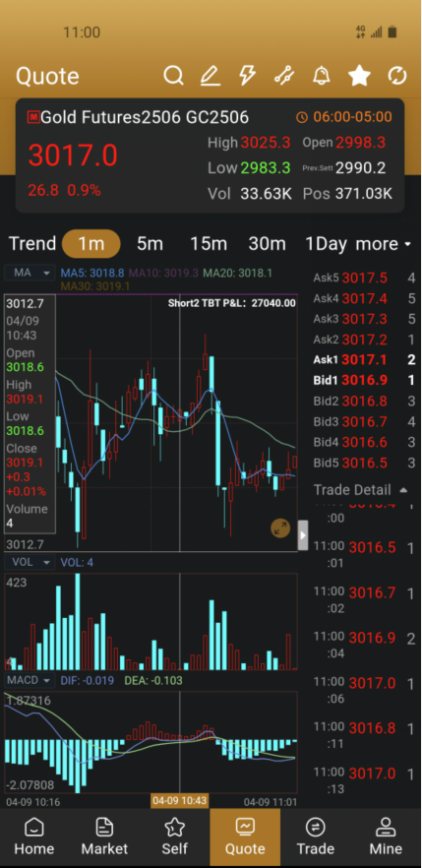This screenshot has height=868, width=422.
Task: Tap the Bid4 price 3016.6
Action: 365,442
